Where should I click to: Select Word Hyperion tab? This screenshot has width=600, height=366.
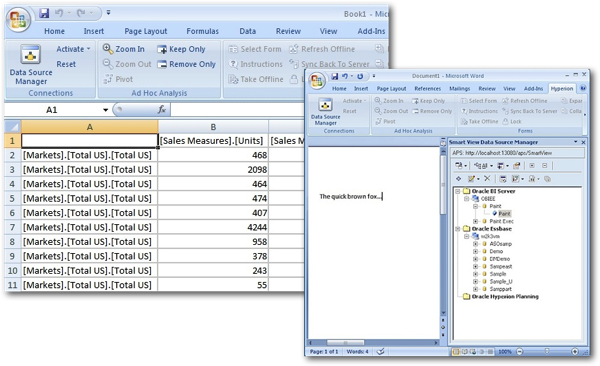(562, 88)
